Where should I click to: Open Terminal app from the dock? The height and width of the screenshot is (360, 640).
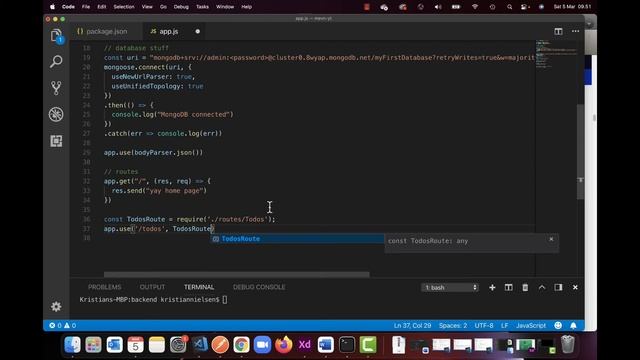pyautogui.click(x=347, y=344)
